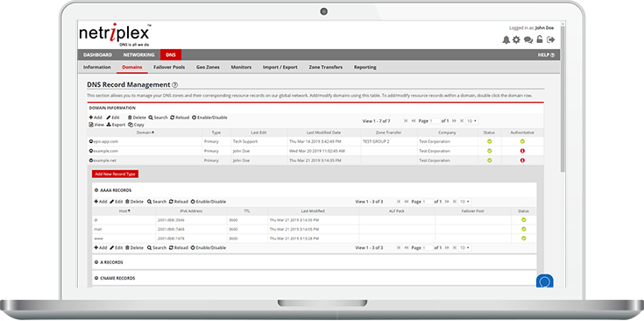Screen dimensions: 644x321
Task: Copy the selected domain with Copy
Action: (x=136, y=125)
